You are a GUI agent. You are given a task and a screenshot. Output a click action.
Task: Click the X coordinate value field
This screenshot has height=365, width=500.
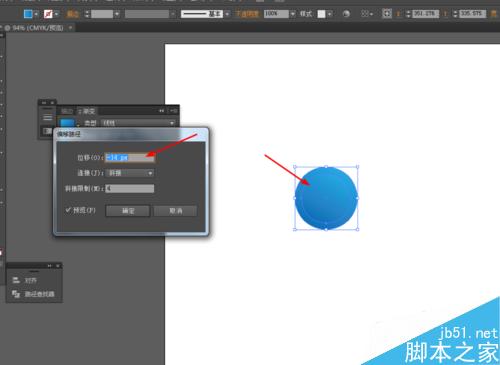[x=425, y=14]
